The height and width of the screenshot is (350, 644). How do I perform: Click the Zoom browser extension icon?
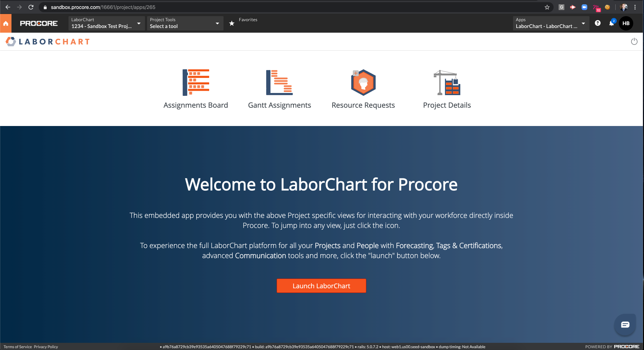pyautogui.click(x=584, y=7)
